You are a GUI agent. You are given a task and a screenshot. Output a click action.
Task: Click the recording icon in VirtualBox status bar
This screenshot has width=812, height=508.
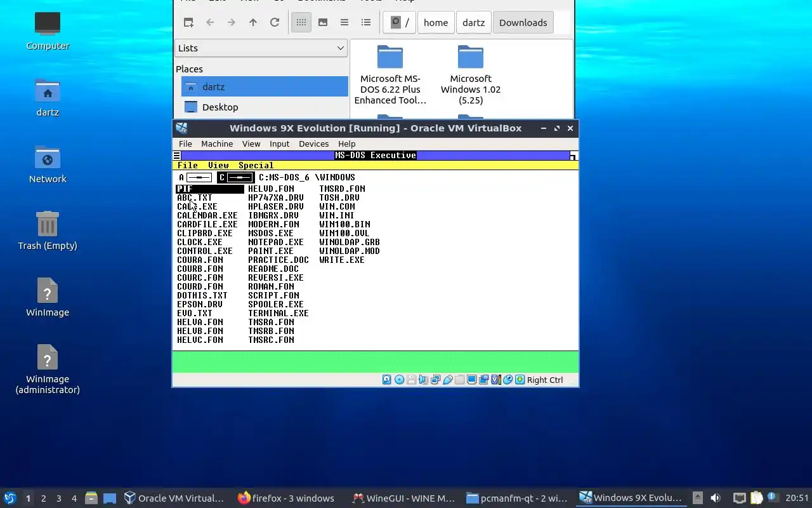[x=483, y=380]
